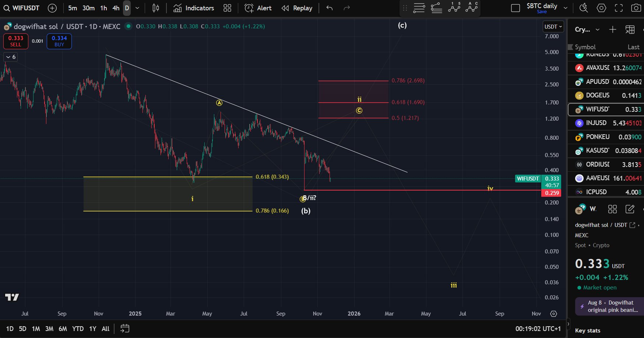Grab the favorites drawing toolbar drag handle
Image resolution: width=644 pixels, height=338 pixels.
pos(405,8)
